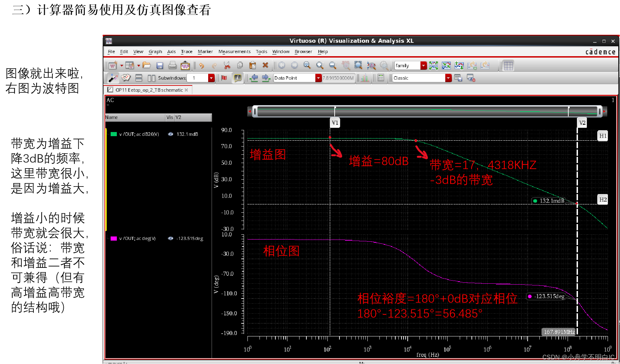This screenshot has height=364, width=620.
Task: Toggle visibility eye for /OUT dB20 trace
Action: (x=170, y=134)
